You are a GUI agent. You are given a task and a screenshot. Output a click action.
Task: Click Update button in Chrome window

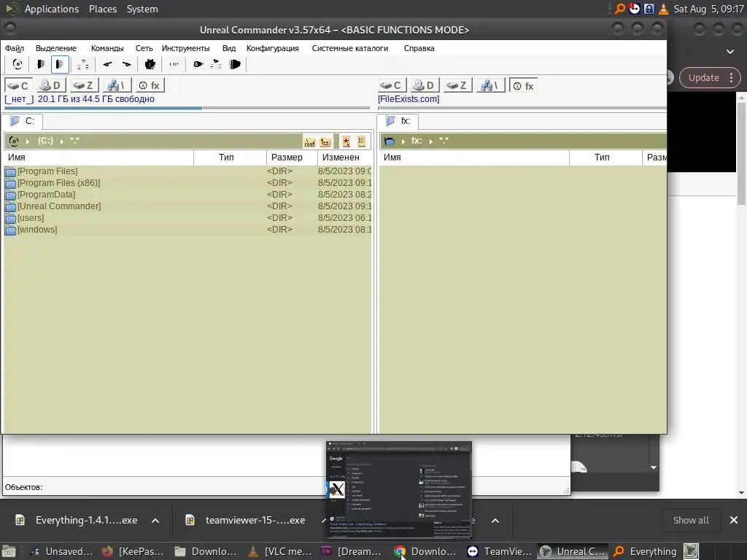(704, 77)
